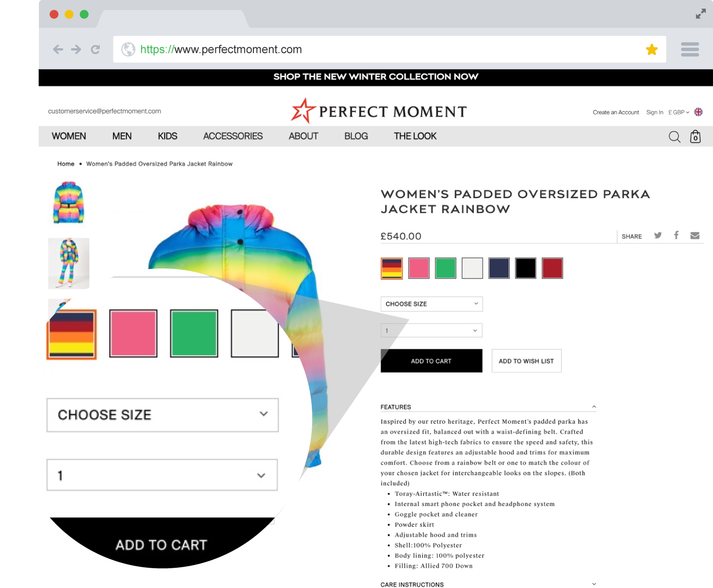Click the yellow minimize dot

click(69, 14)
